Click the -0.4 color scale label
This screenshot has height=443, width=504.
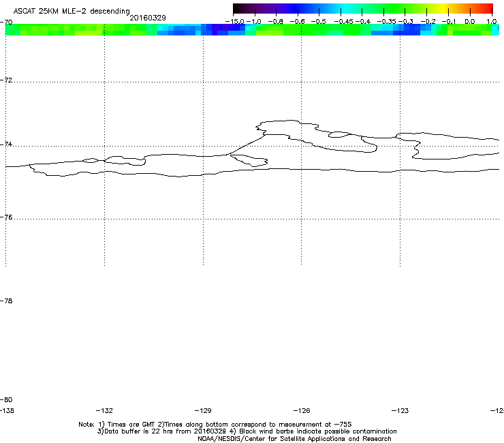363,22
